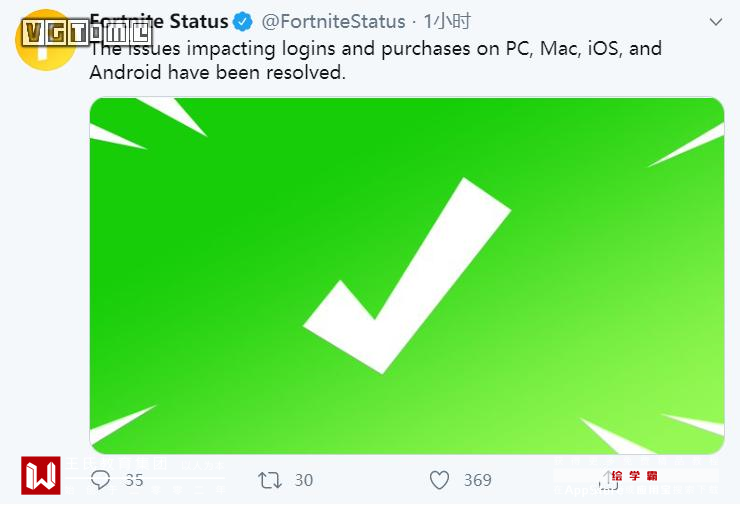Screen dimensions: 740x510
Task: Click the word Android in the tweet
Action: (x=122, y=72)
